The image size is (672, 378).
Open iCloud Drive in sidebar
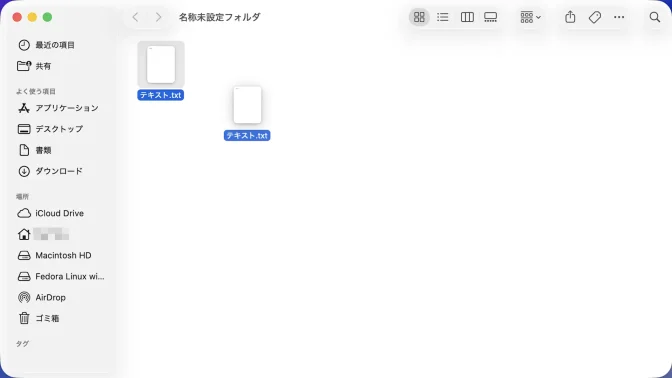[51, 213]
